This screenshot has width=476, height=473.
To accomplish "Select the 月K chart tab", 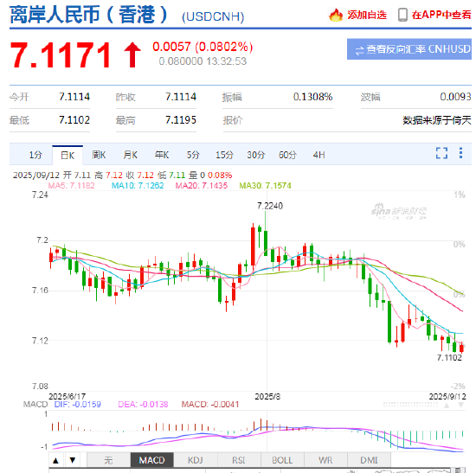I will (x=130, y=155).
